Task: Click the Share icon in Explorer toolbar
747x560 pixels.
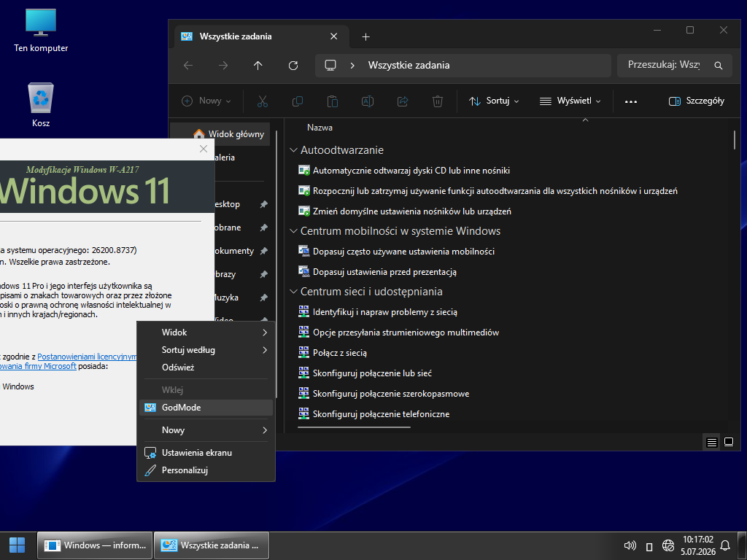Action: pos(403,101)
